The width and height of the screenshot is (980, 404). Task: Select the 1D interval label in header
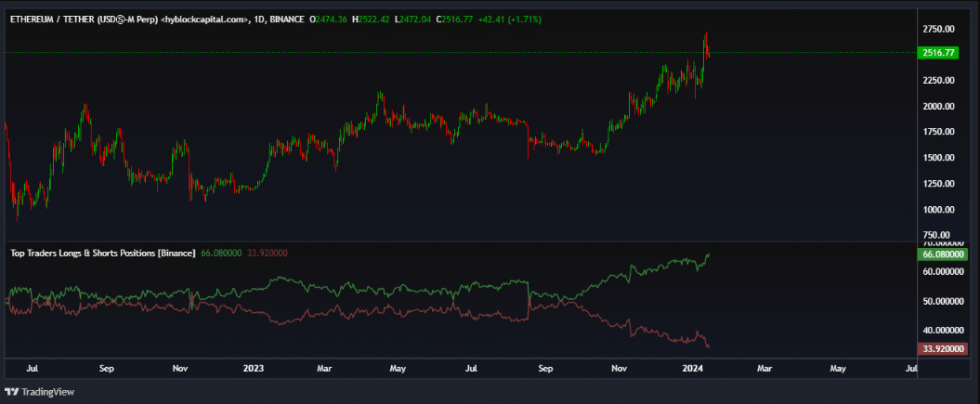click(255, 19)
